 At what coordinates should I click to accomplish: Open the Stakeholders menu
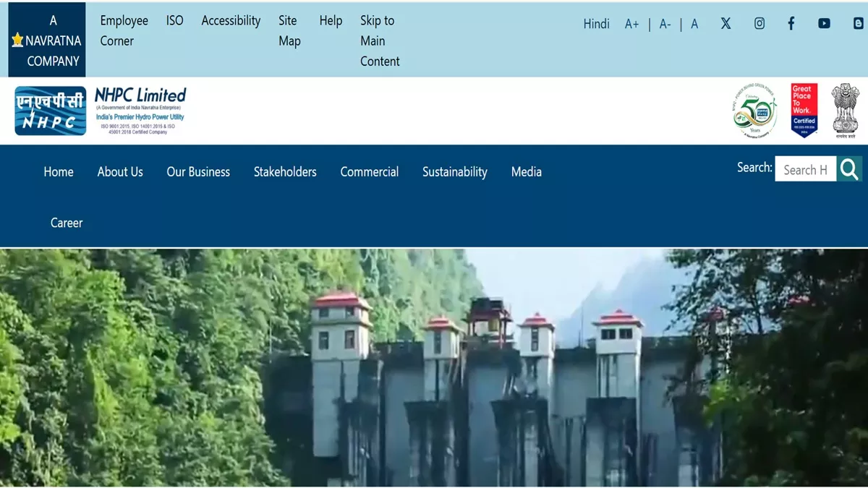pyautogui.click(x=285, y=172)
